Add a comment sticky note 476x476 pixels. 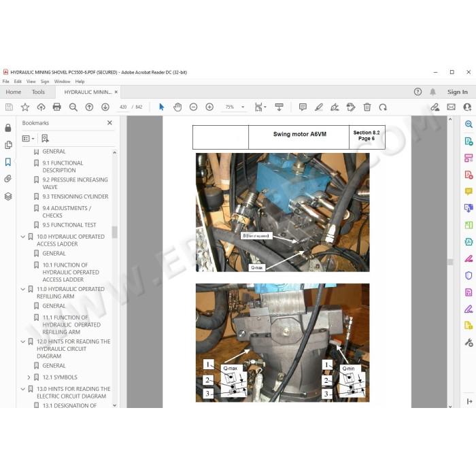(303, 107)
